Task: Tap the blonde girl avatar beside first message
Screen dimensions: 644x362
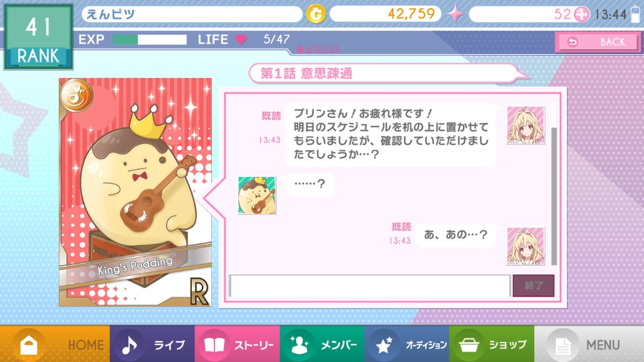Action: 526,125
